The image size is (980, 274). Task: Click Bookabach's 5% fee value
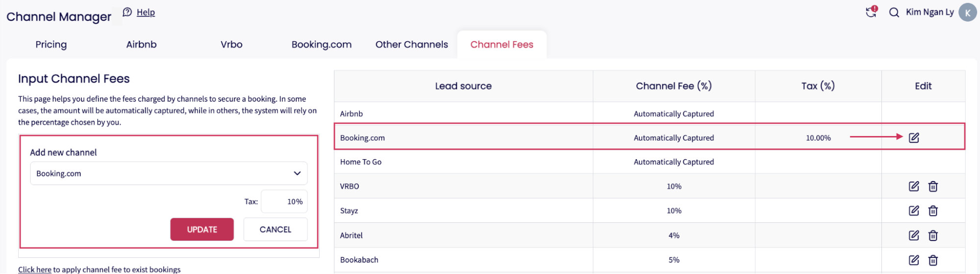coord(674,260)
